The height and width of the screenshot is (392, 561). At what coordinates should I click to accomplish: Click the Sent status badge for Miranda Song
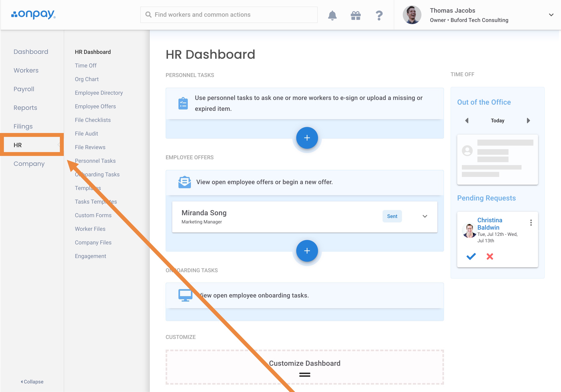click(392, 216)
